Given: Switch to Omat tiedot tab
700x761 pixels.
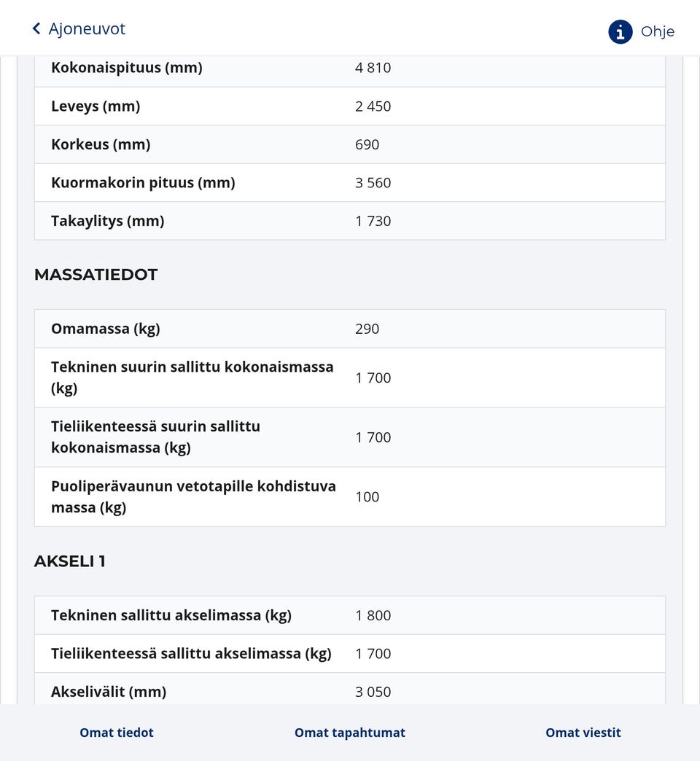Looking at the screenshot, I should [117, 733].
